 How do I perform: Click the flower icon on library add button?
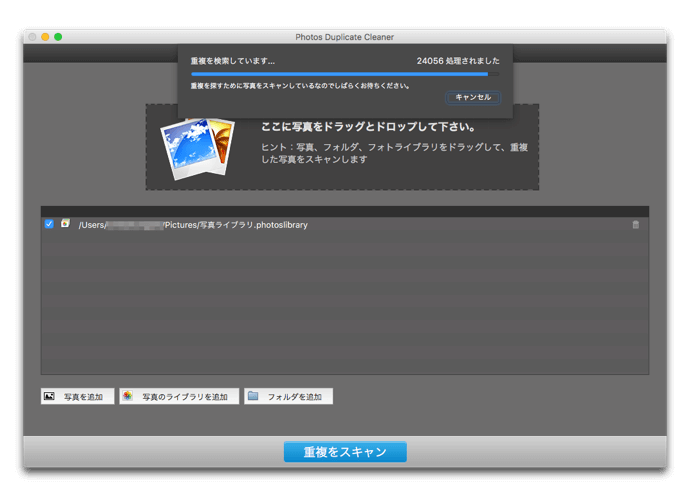(x=128, y=396)
